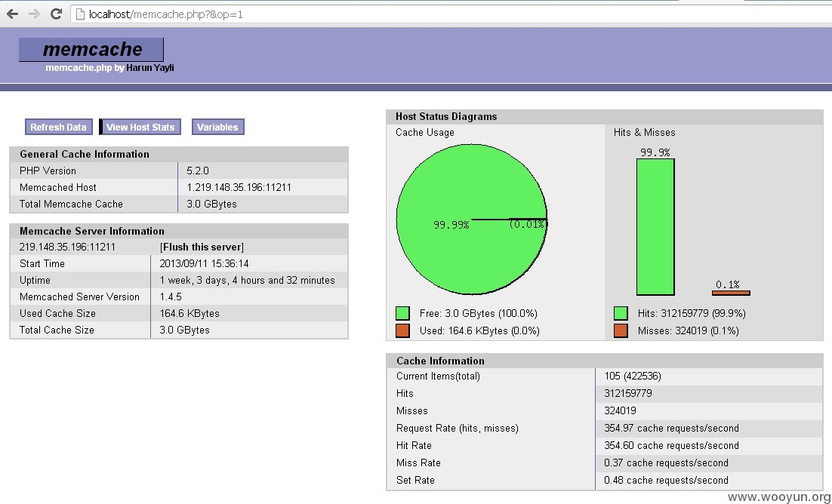This screenshot has height=504, width=832.
Task: Click the Free: 3.0 GBytes legend text
Action: pyautogui.click(x=479, y=314)
